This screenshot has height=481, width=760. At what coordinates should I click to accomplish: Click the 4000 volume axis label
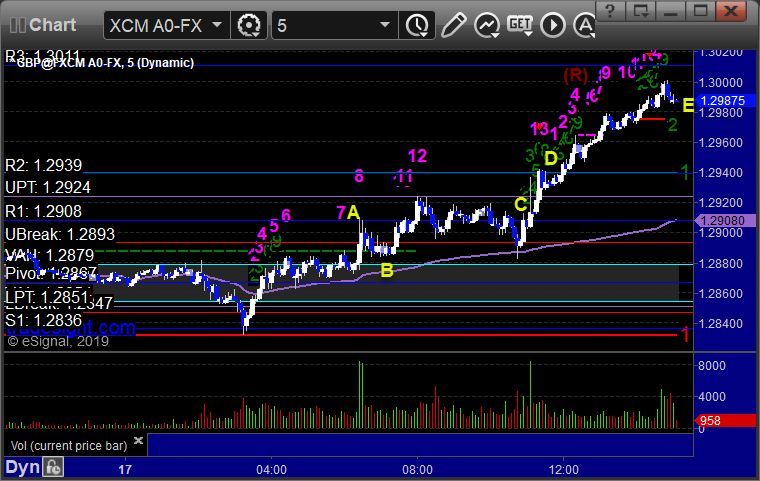point(712,397)
